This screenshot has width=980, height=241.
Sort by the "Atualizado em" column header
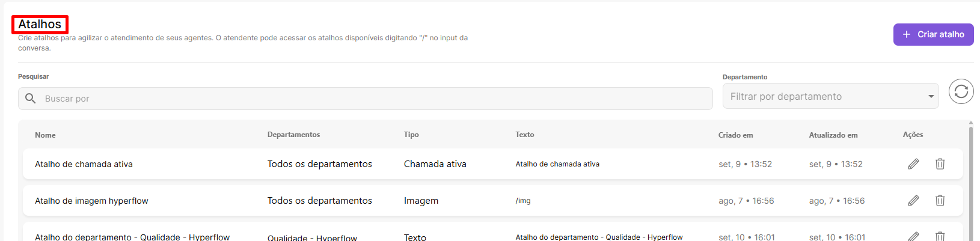tap(833, 135)
